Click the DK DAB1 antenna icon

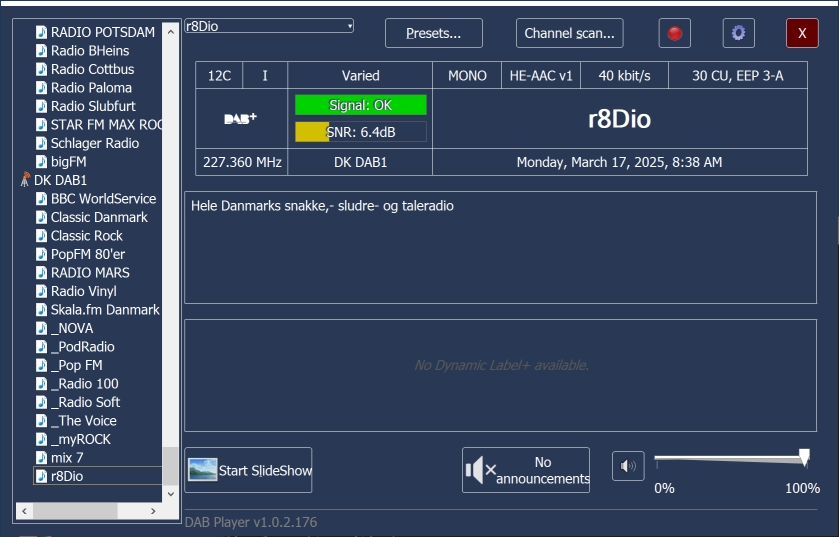click(x=25, y=180)
